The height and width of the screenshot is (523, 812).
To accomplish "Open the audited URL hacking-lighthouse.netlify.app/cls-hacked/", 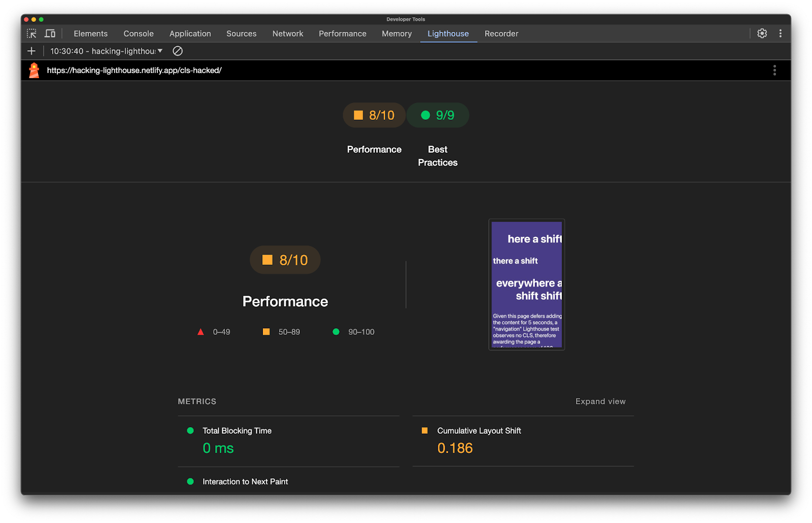I will (134, 70).
